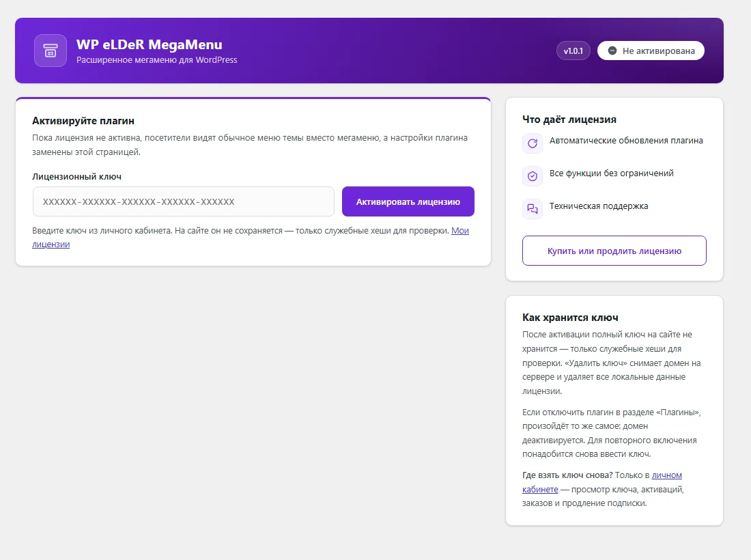Click the "Лицензионный ключ" field label
The height and width of the screenshot is (560, 751).
(x=76, y=177)
